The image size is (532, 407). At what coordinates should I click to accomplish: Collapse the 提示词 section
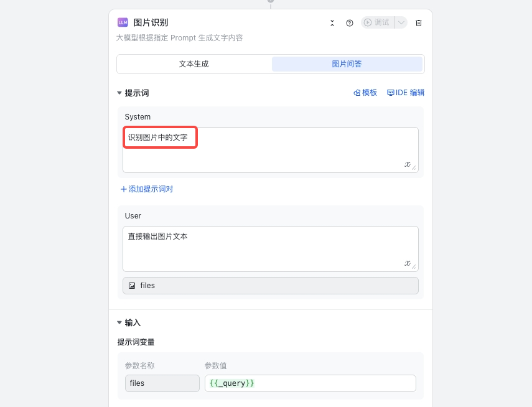pyautogui.click(x=120, y=93)
